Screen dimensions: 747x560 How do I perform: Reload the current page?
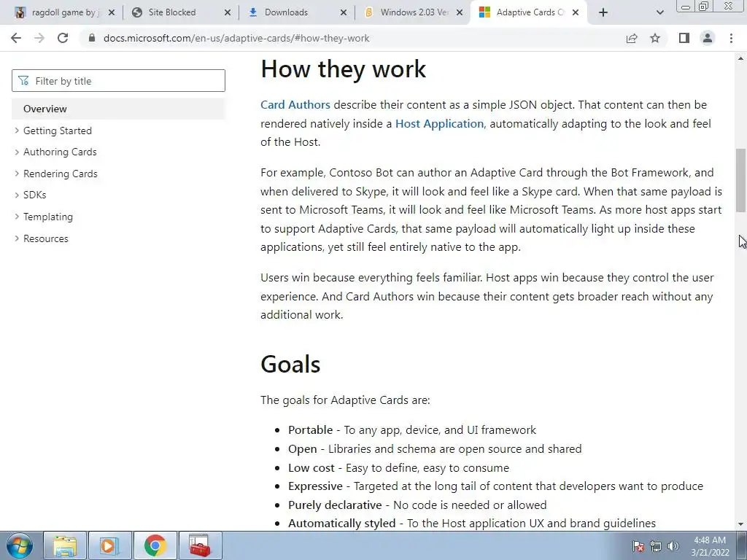63,38
